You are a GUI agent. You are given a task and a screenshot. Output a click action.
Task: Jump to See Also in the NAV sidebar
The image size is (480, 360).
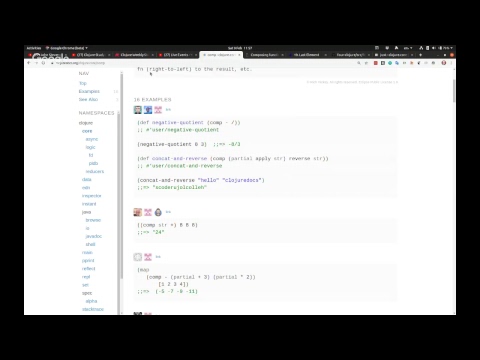pyautogui.click(x=88, y=99)
